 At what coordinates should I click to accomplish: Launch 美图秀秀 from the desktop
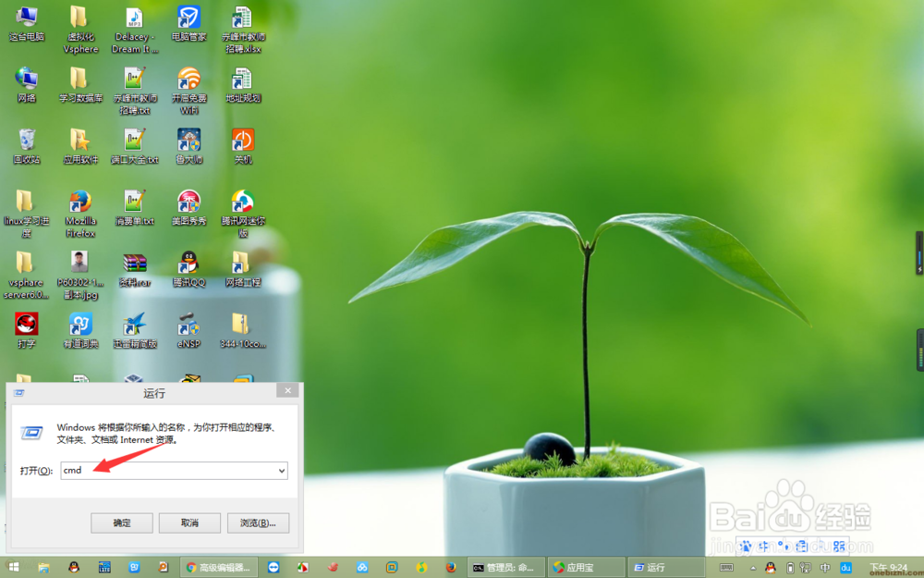[x=189, y=208]
